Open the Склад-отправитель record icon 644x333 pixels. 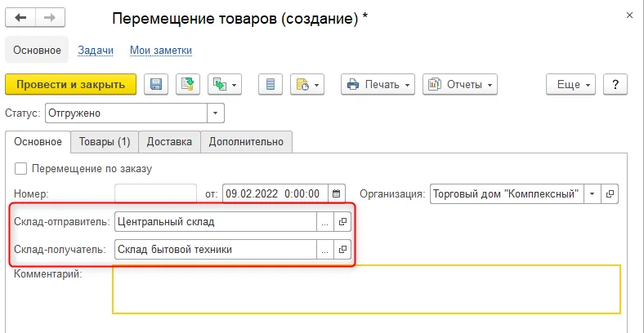tap(342, 222)
